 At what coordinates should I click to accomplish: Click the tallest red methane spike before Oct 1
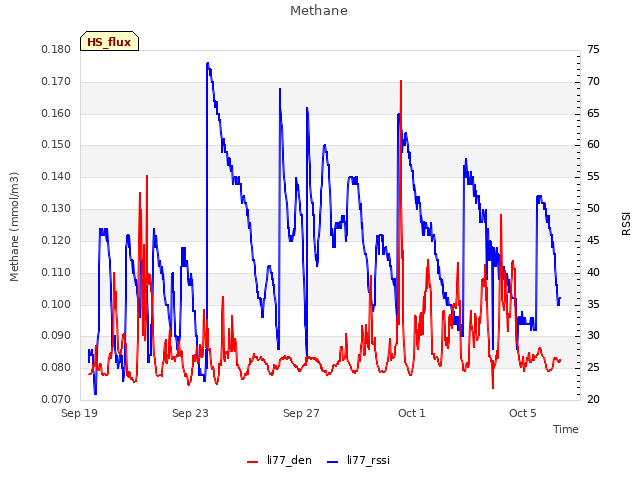click(x=401, y=81)
